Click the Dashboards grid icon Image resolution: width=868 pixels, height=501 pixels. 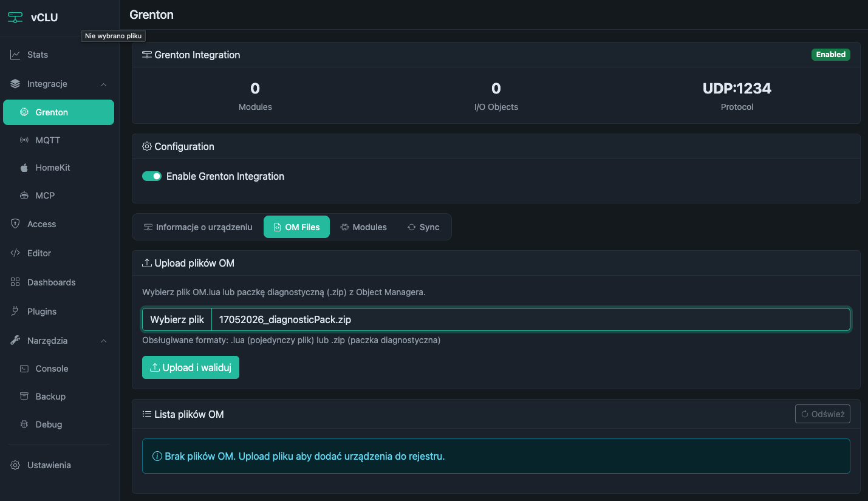coord(15,282)
